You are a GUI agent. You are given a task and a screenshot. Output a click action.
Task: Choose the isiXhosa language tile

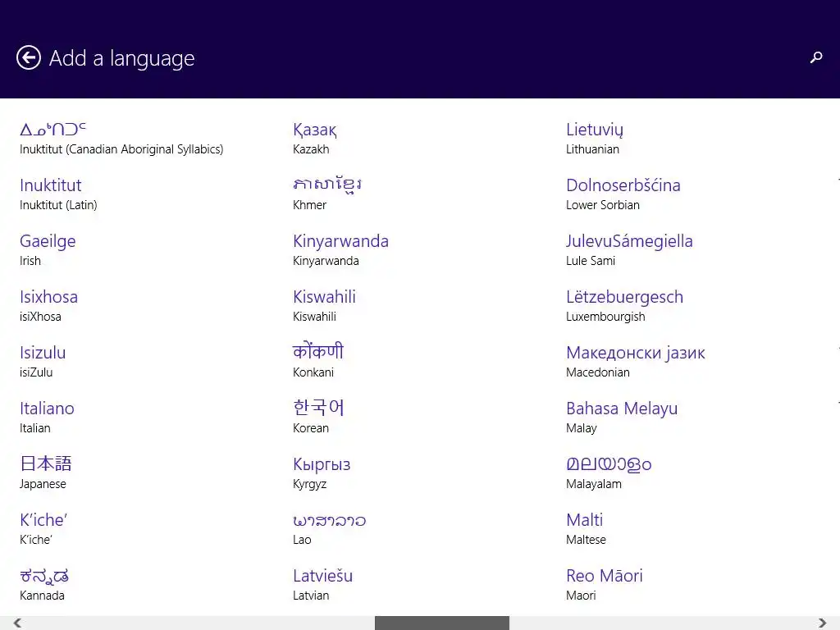coord(48,306)
